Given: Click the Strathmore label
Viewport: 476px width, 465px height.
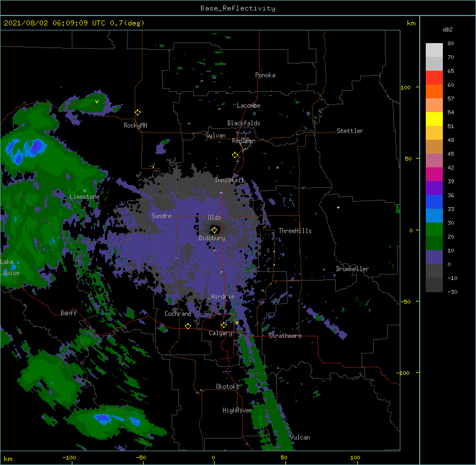Looking at the screenshot, I should pyautogui.click(x=285, y=336).
